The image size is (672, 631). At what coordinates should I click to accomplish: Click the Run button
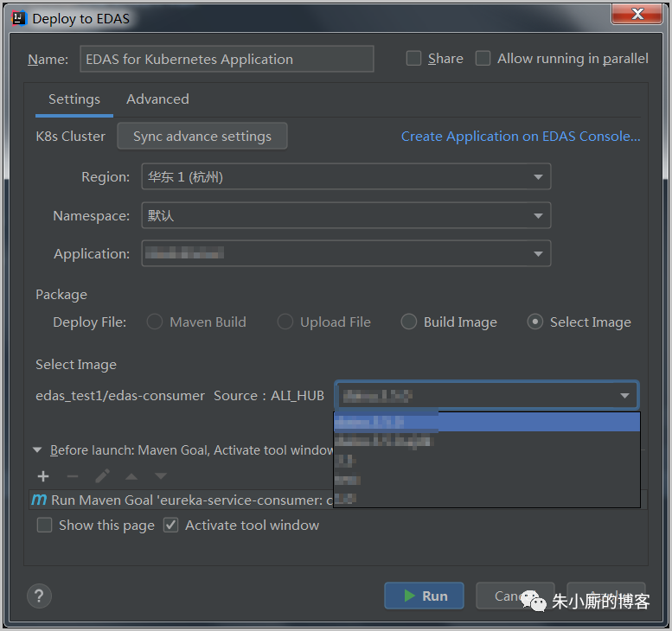pos(424,596)
